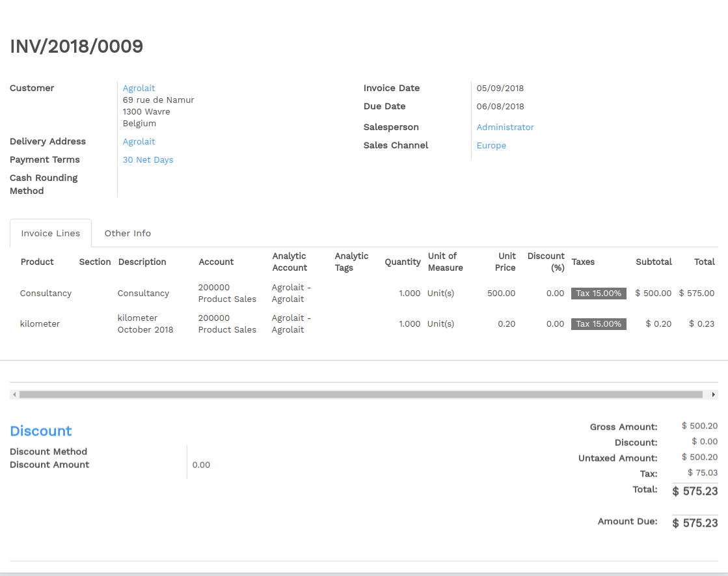Click the Consultancy description cell
Image resolution: width=728 pixels, height=576 pixels.
(x=143, y=294)
